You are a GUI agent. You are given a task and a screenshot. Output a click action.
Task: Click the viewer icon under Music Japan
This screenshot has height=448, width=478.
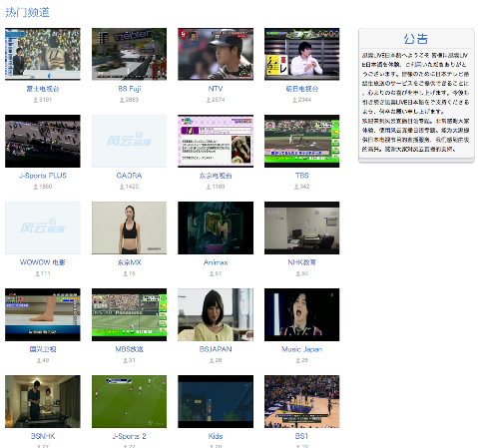298,360
